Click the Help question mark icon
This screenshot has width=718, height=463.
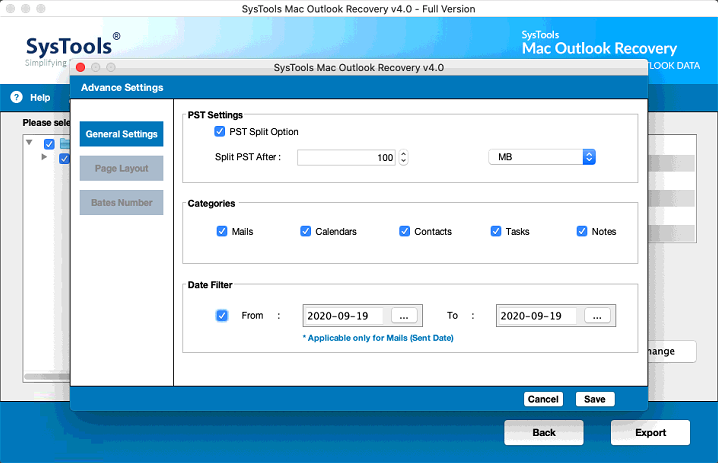click(16, 97)
